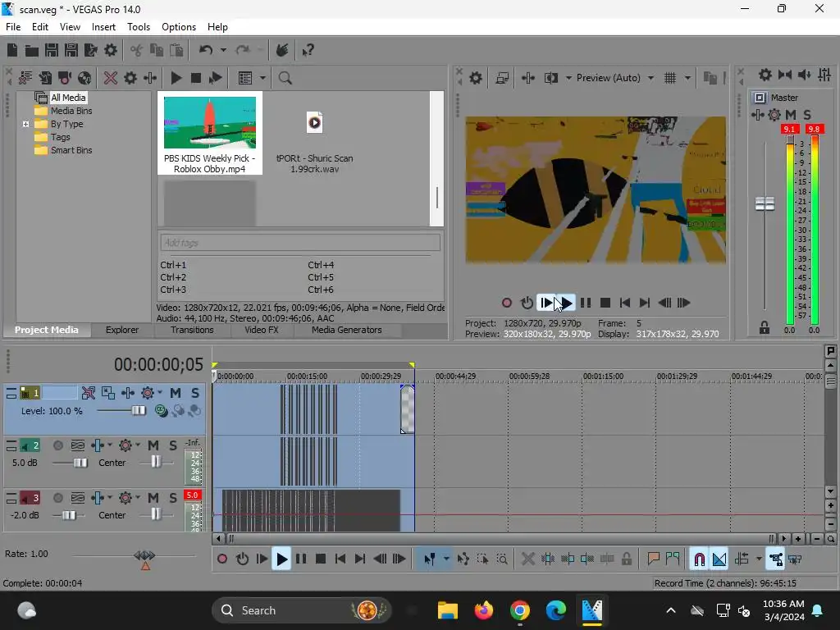The width and height of the screenshot is (840, 630).
Task: Open the File menu
Action: [13, 27]
